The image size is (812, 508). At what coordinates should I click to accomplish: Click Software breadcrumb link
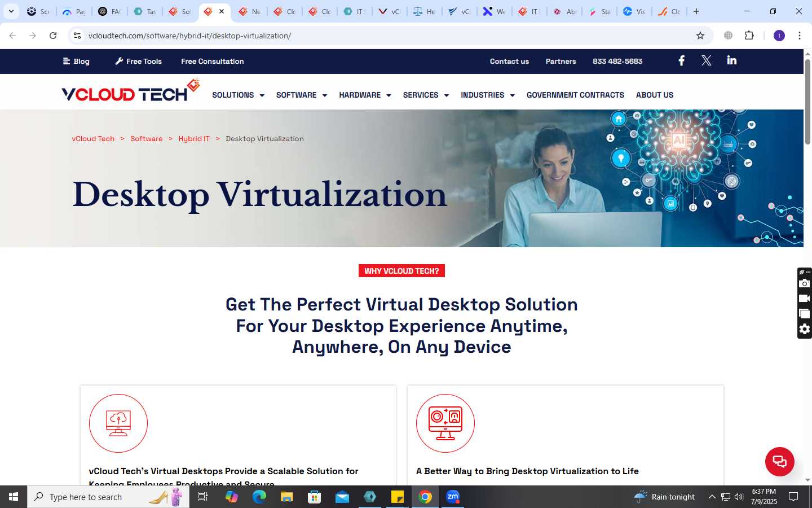point(146,138)
